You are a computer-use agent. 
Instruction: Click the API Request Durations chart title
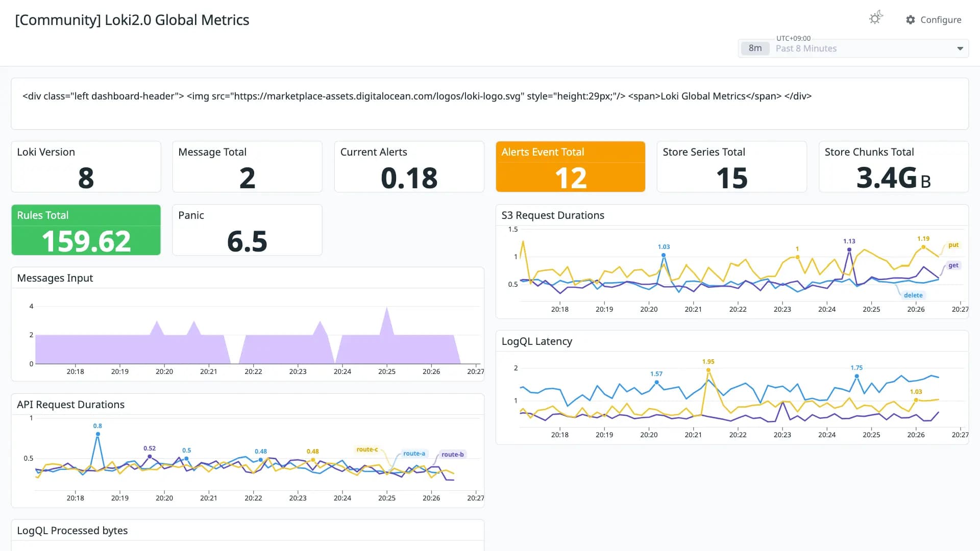(71, 405)
